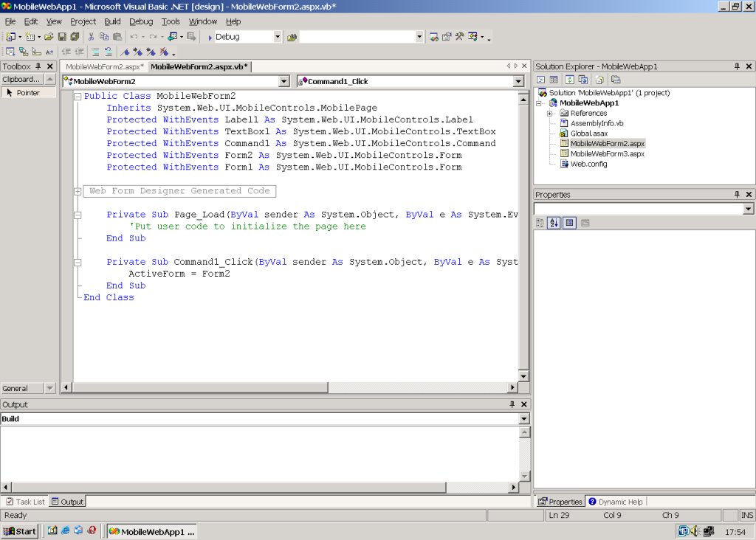
Task: Open the Debug menu
Action: click(141, 21)
